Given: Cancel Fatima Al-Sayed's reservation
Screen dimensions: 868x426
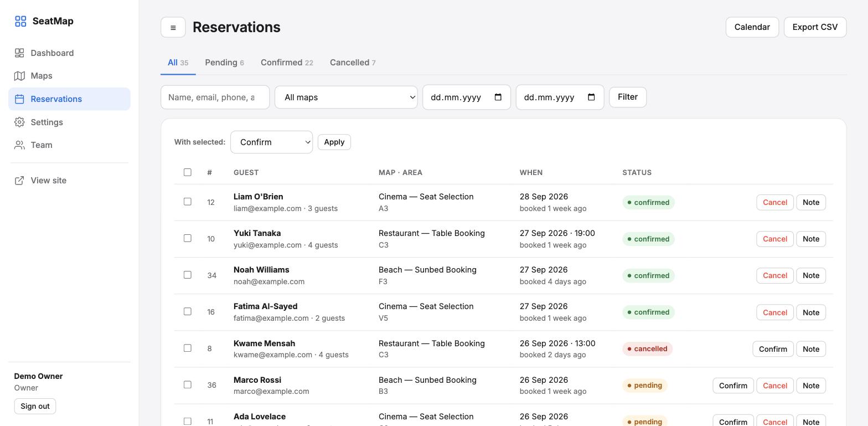Looking at the screenshot, I should tap(775, 312).
